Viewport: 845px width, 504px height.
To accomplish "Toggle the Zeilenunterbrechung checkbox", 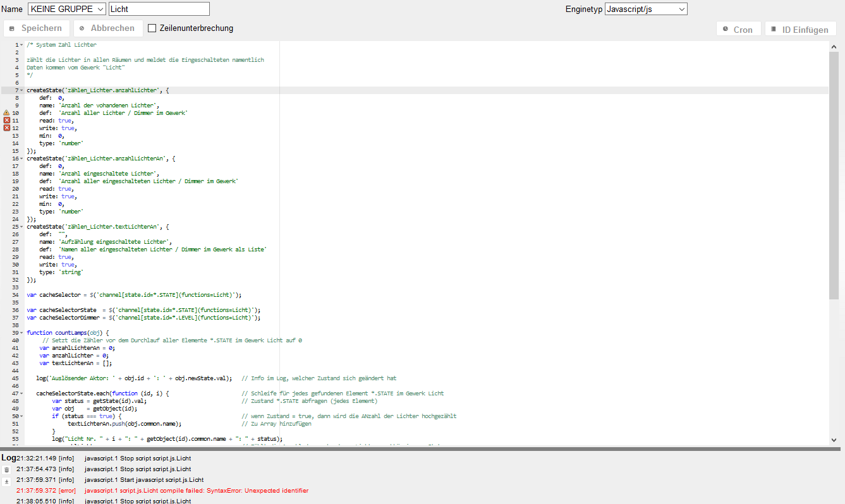I will [152, 28].
